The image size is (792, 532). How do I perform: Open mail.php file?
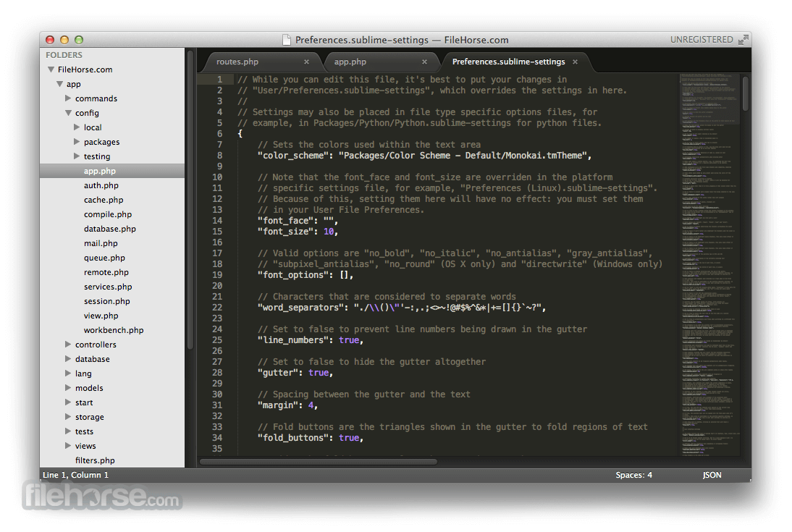point(101,243)
